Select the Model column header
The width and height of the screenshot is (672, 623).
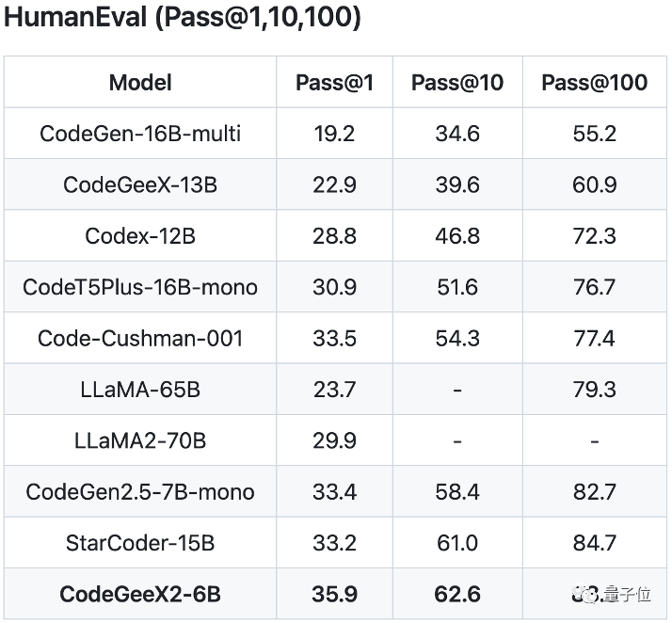pos(140,82)
